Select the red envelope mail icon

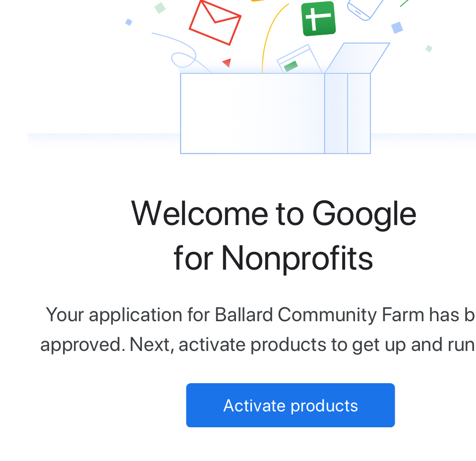tap(215, 23)
